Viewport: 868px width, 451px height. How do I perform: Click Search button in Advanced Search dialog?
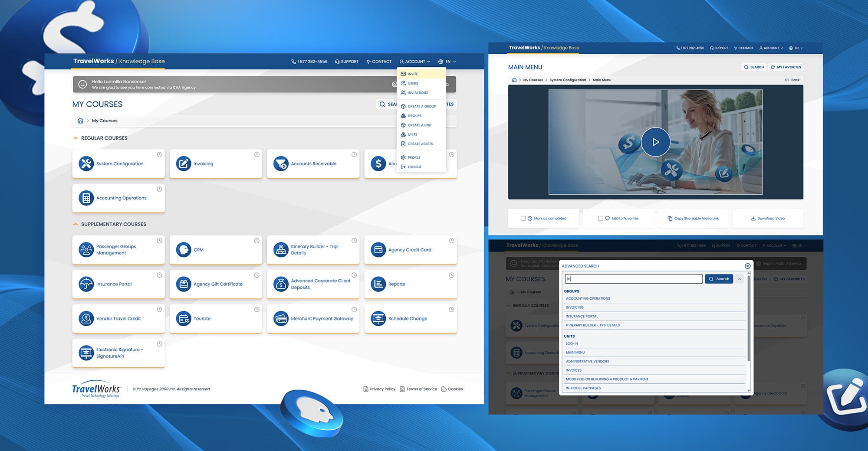(719, 279)
